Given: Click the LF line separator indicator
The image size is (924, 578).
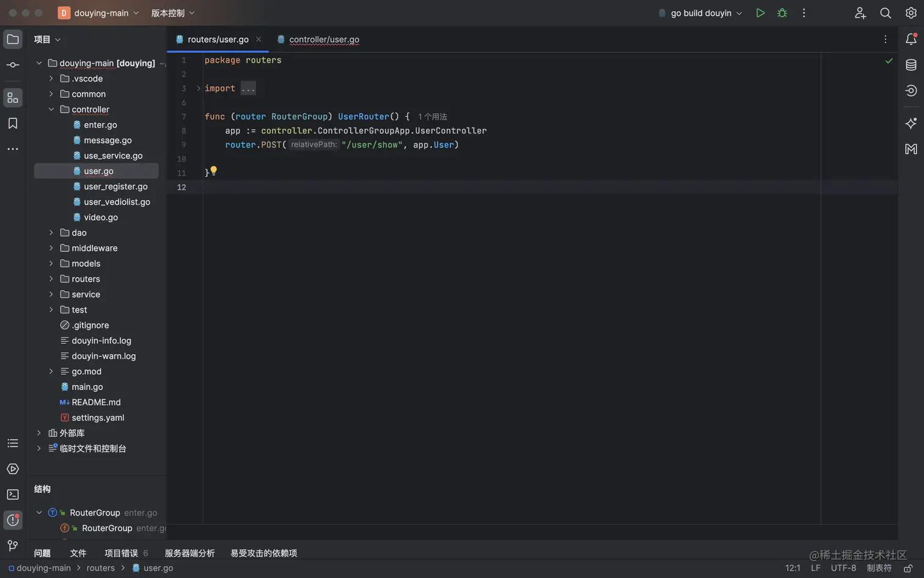Looking at the screenshot, I should coord(815,568).
